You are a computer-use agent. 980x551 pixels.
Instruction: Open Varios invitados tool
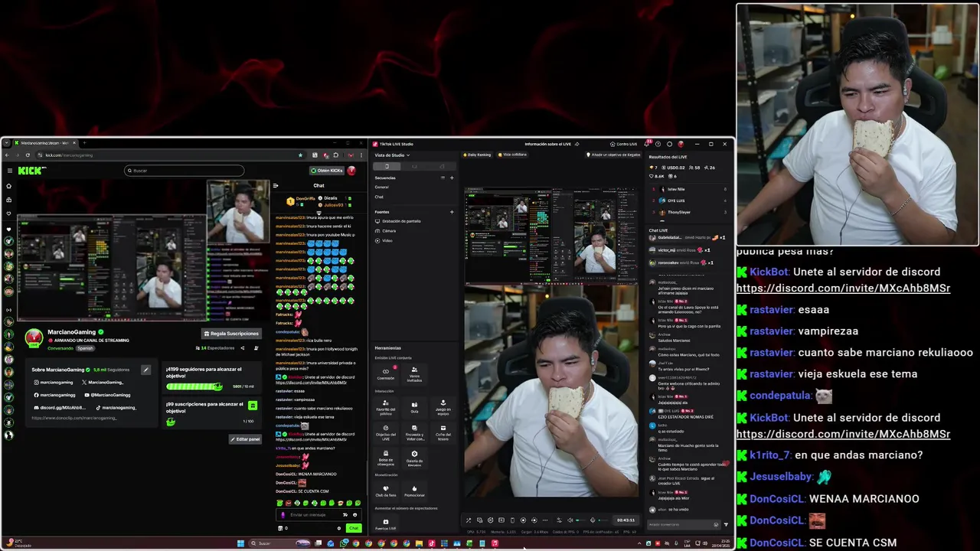(x=414, y=373)
